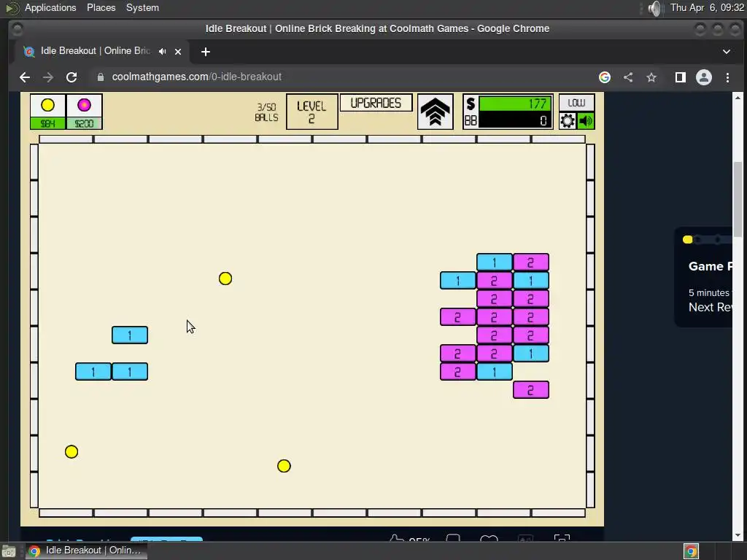Open Chrome three-dot menu
The width and height of the screenshot is (747, 560).
click(x=727, y=77)
